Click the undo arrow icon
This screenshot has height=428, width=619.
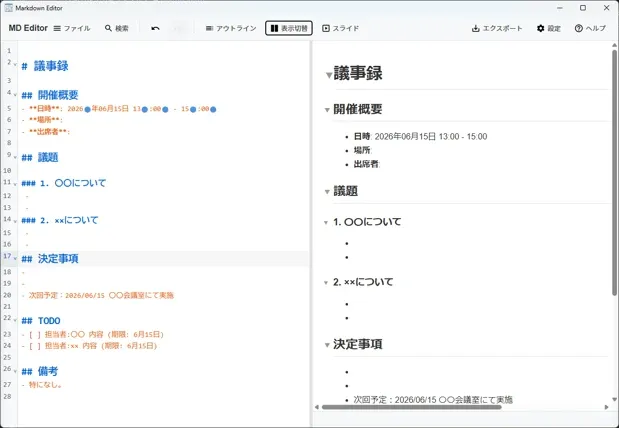[155, 29]
